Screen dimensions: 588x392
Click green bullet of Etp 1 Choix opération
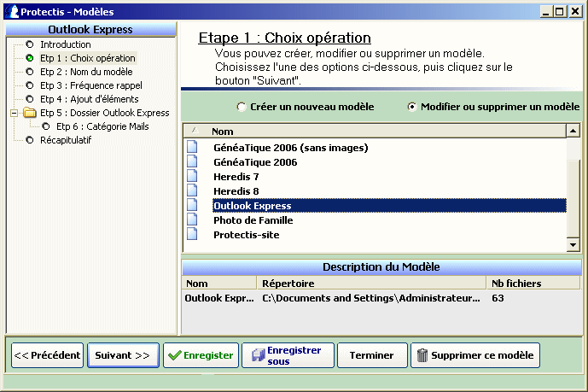coord(30,58)
